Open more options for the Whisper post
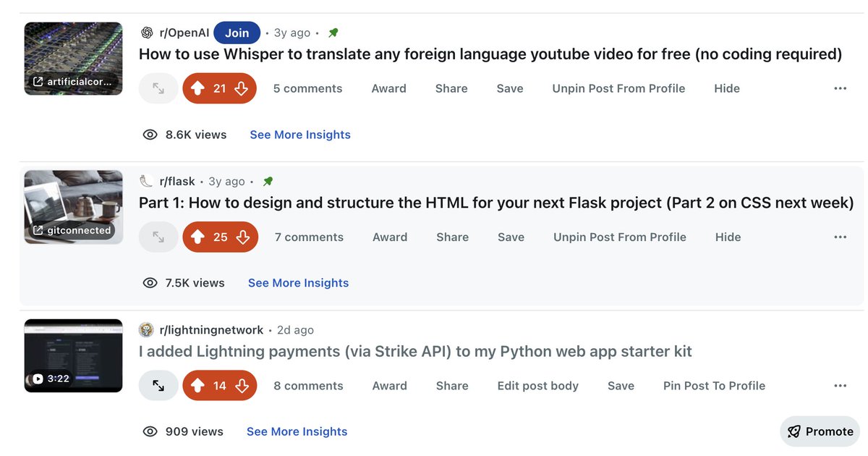This screenshot has width=868, height=456. (x=840, y=88)
